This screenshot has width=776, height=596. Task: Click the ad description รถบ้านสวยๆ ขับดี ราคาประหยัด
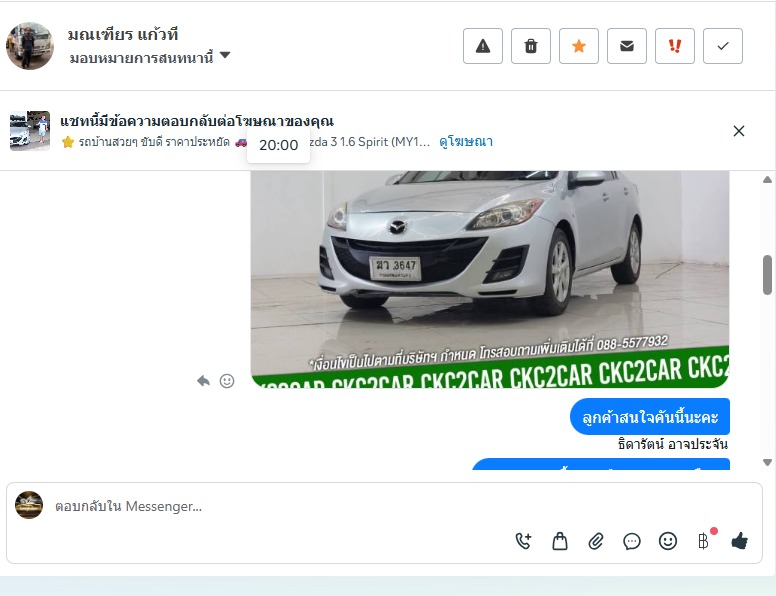pos(154,142)
